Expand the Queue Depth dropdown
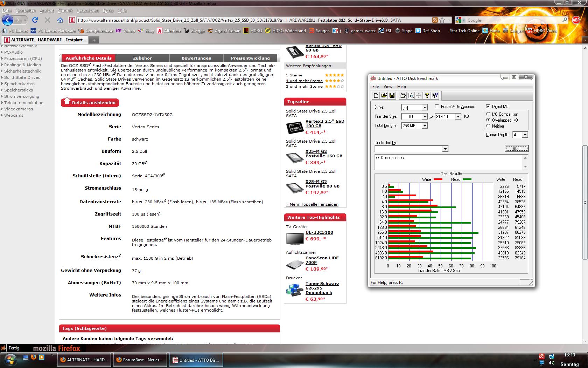 point(525,135)
